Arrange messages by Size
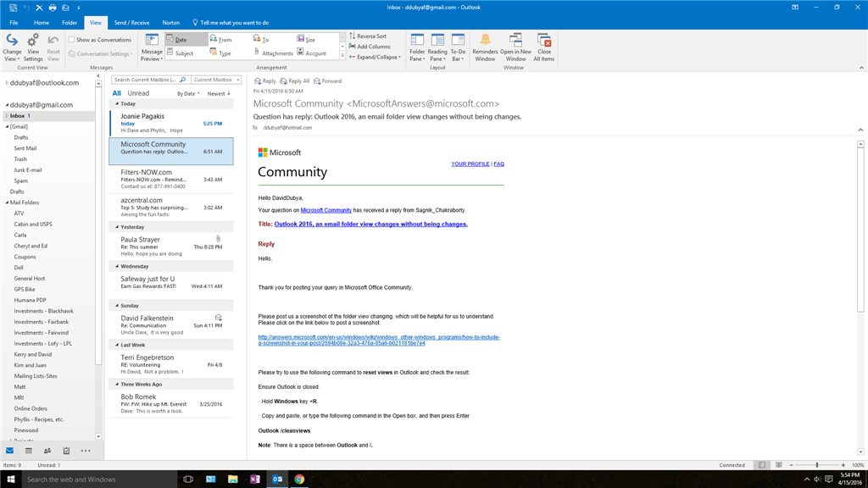868x488 pixels. pos(306,39)
